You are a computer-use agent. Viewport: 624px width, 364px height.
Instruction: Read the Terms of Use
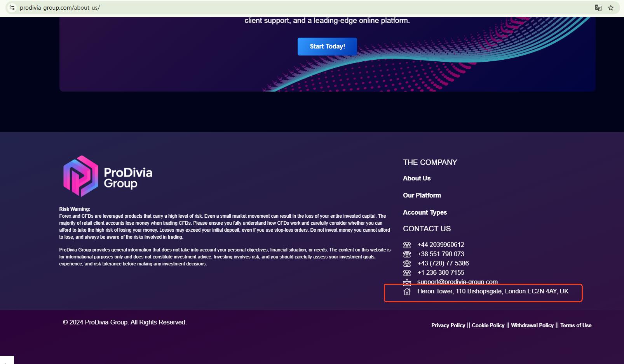click(576, 326)
